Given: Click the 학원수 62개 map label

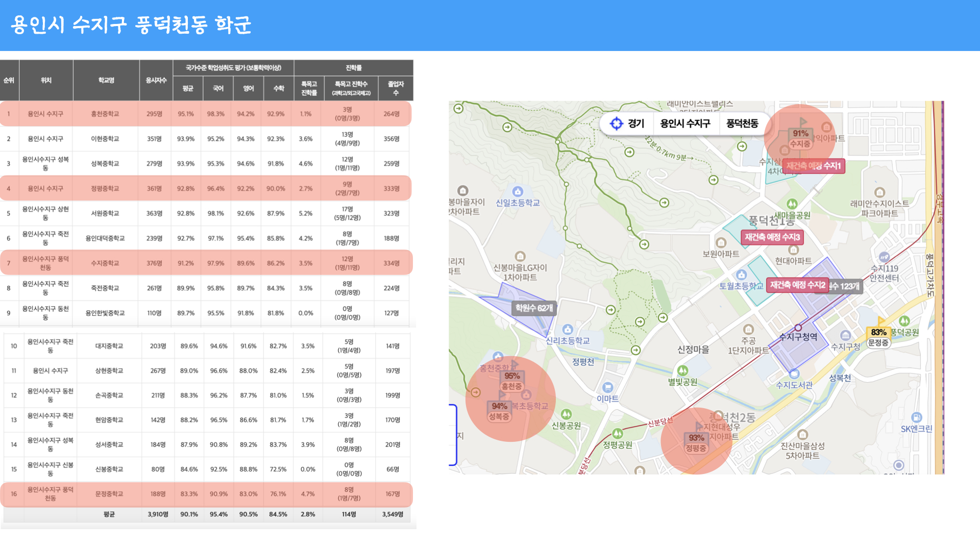Looking at the screenshot, I should (x=534, y=308).
